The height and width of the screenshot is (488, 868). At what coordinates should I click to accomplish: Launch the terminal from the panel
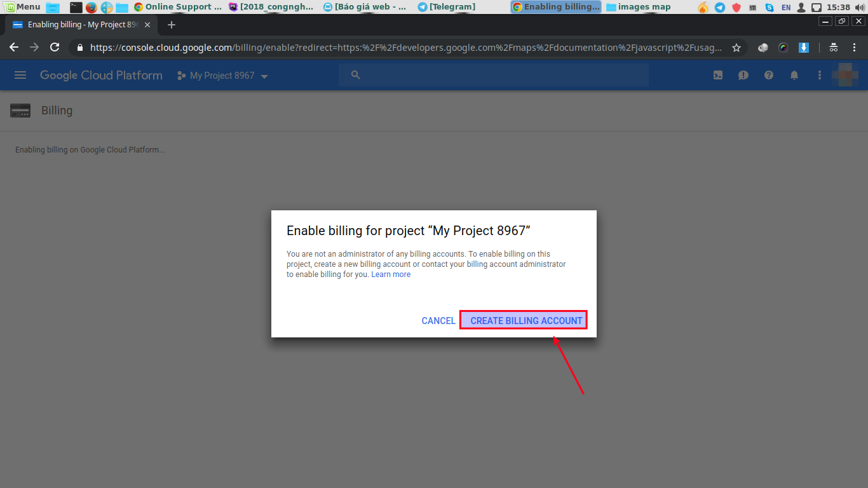point(76,8)
